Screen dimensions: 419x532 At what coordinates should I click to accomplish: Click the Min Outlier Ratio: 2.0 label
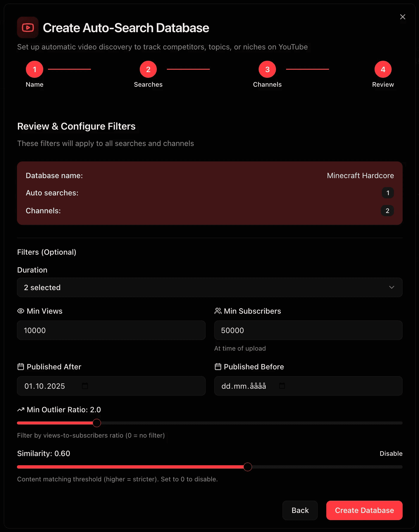pyautogui.click(x=64, y=410)
